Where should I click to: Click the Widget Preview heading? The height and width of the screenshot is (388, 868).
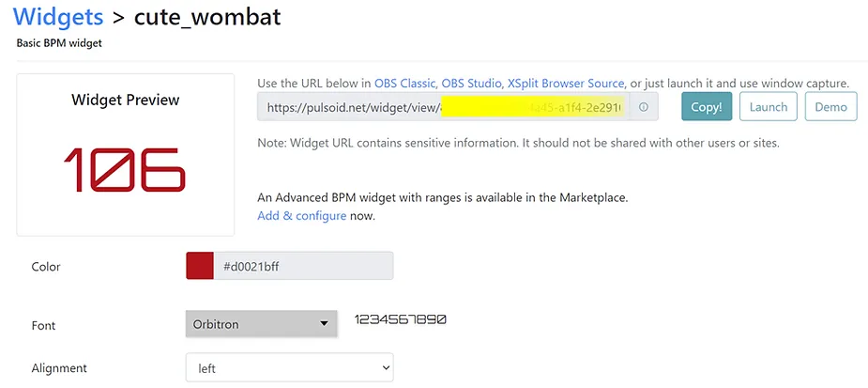pyautogui.click(x=126, y=100)
